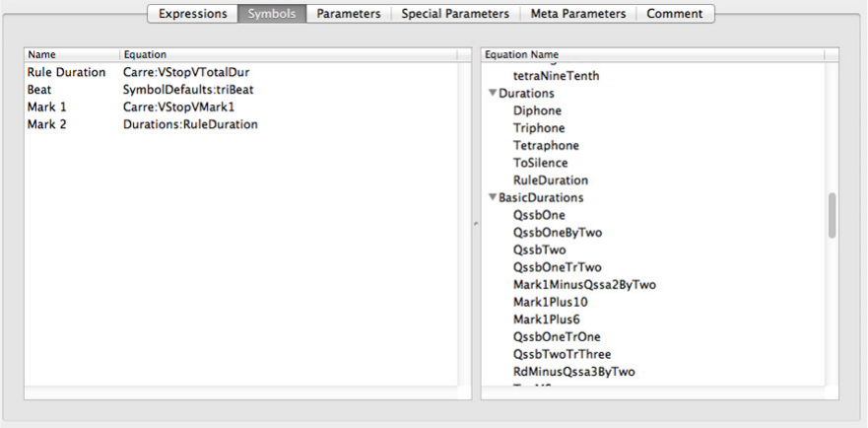The height and width of the screenshot is (428, 868).
Task: Collapse the Durations group
Action: (x=493, y=94)
